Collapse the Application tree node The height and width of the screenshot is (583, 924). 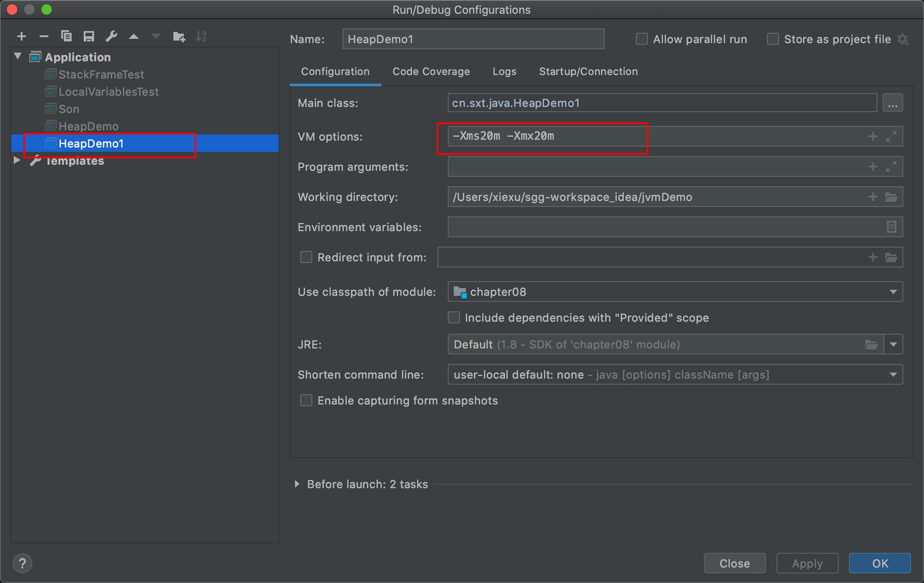18,56
